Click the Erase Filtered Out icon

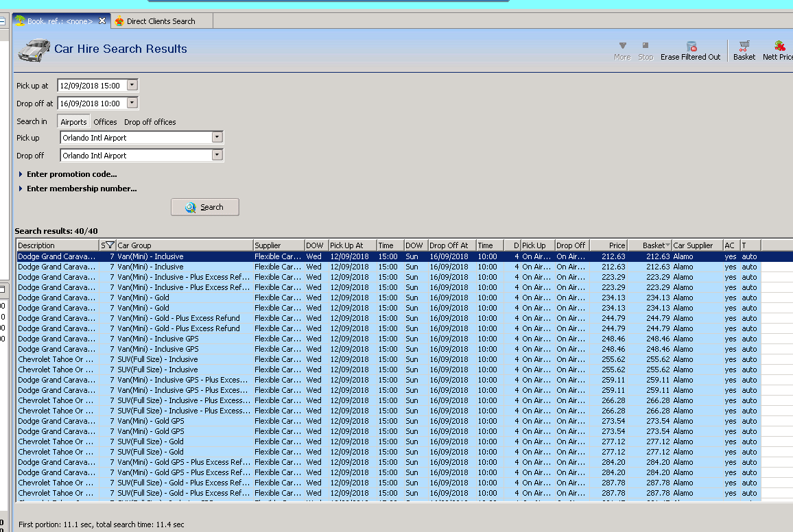click(691, 47)
